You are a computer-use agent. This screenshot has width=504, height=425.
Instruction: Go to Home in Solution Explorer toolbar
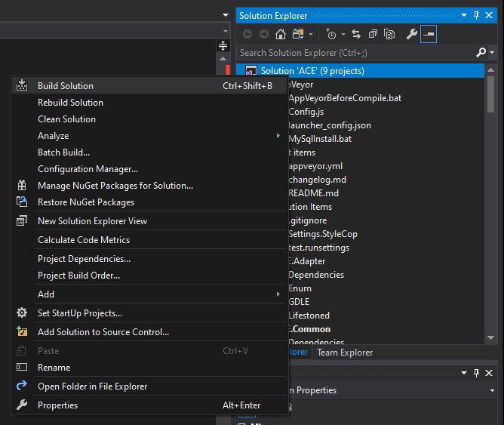click(281, 34)
